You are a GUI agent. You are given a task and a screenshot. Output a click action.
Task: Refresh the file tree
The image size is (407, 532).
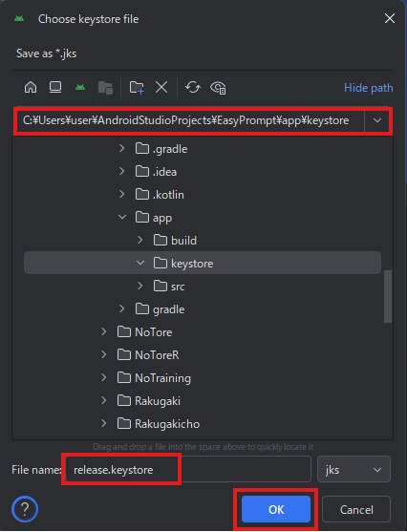193,87
